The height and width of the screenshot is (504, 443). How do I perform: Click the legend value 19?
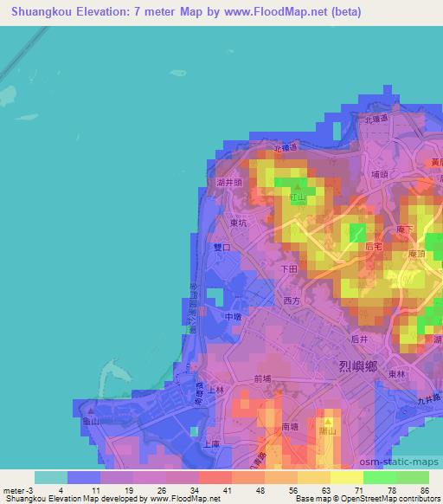click(x=129, y=491)
